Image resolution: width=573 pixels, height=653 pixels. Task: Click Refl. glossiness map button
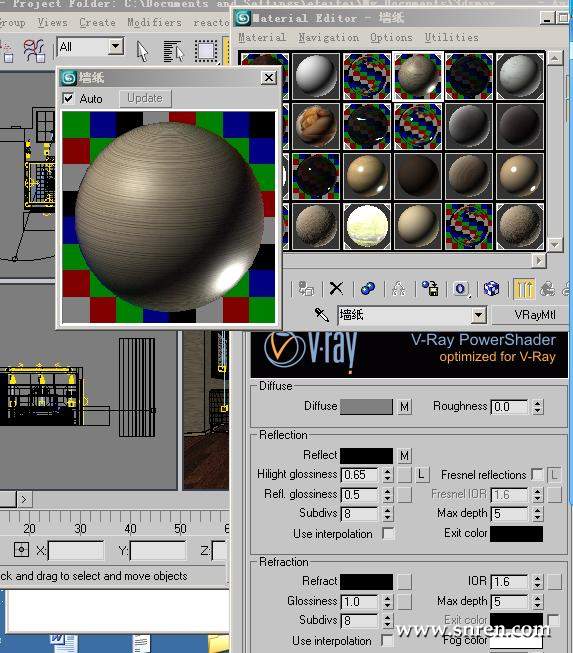tap(404, 495)
